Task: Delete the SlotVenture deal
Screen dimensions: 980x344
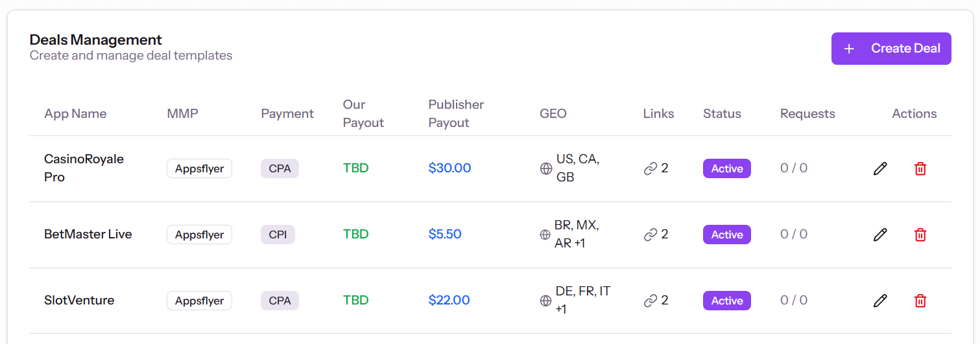Action: tap(920, 301)
